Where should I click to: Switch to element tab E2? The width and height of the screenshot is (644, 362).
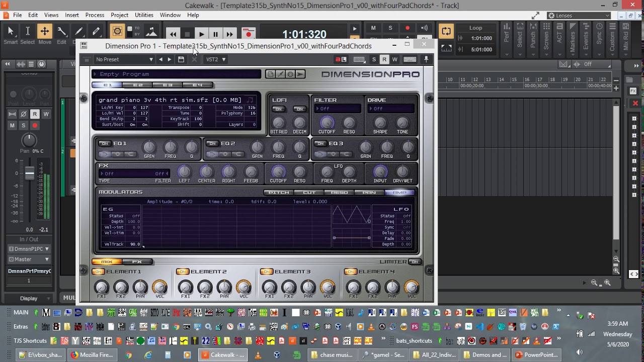[x=137, y=85]
